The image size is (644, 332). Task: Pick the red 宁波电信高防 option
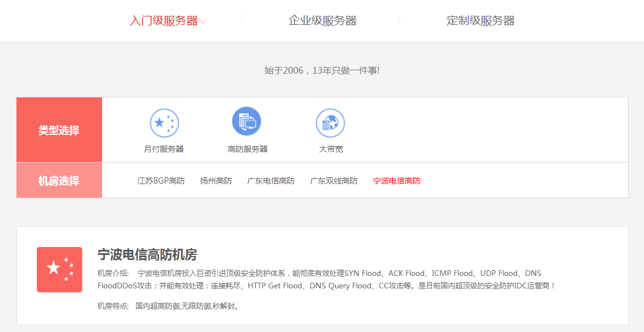397,181
